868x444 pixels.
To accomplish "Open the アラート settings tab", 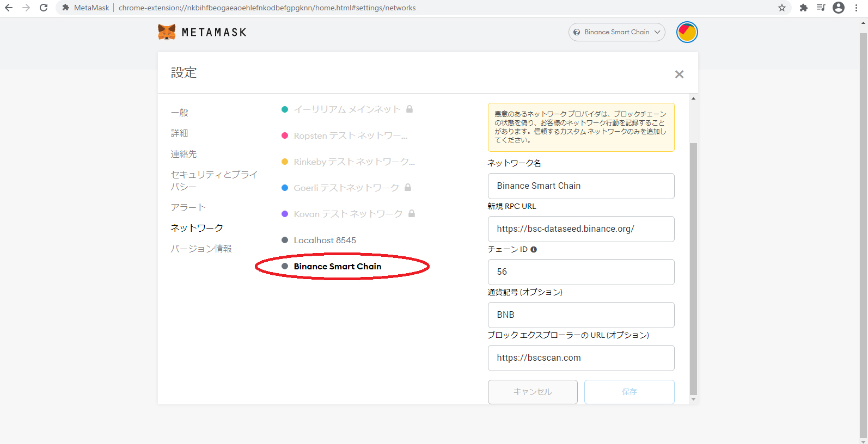I will click(188, 207).
